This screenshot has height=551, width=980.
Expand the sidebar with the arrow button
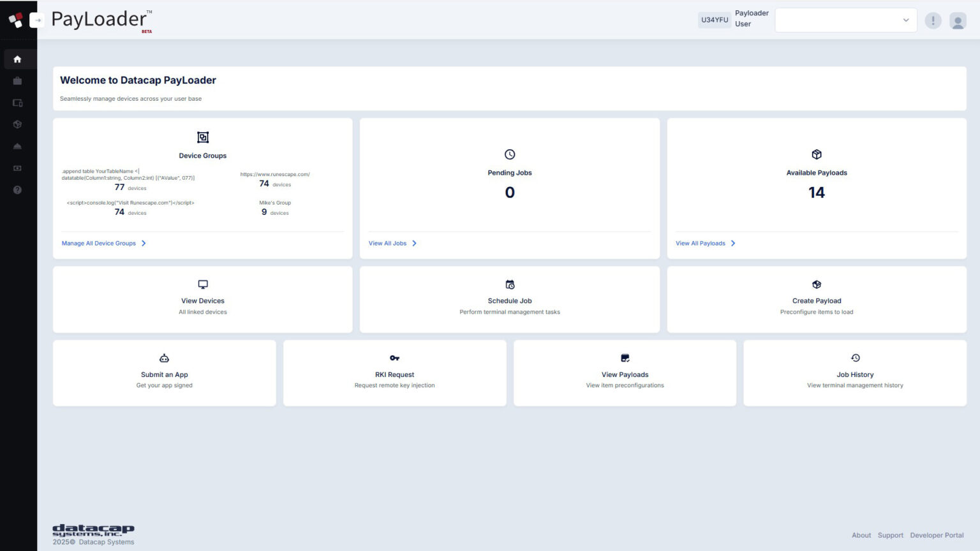tap(37, 20)
